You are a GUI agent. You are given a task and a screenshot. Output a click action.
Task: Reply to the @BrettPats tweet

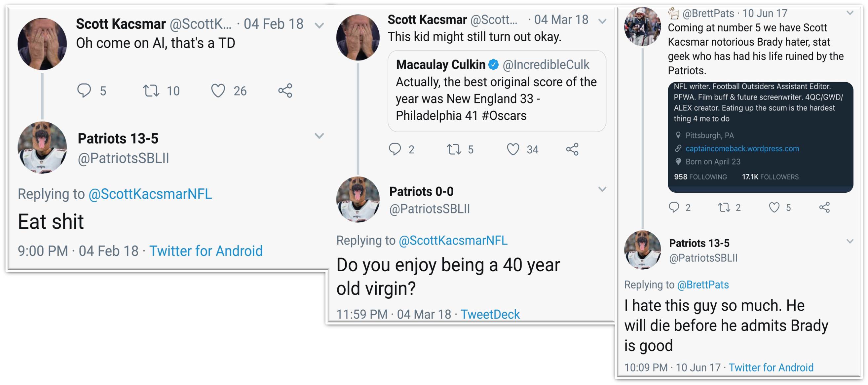674,207
